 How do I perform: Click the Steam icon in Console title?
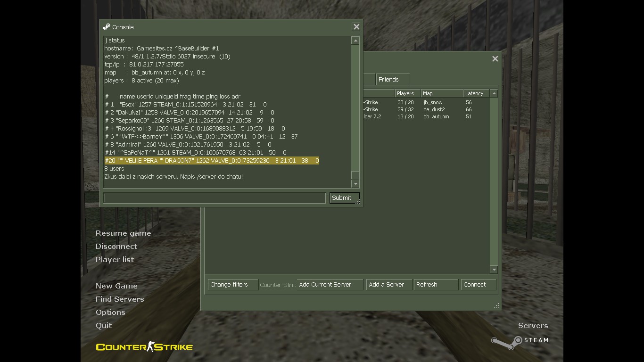click(107, 27)
